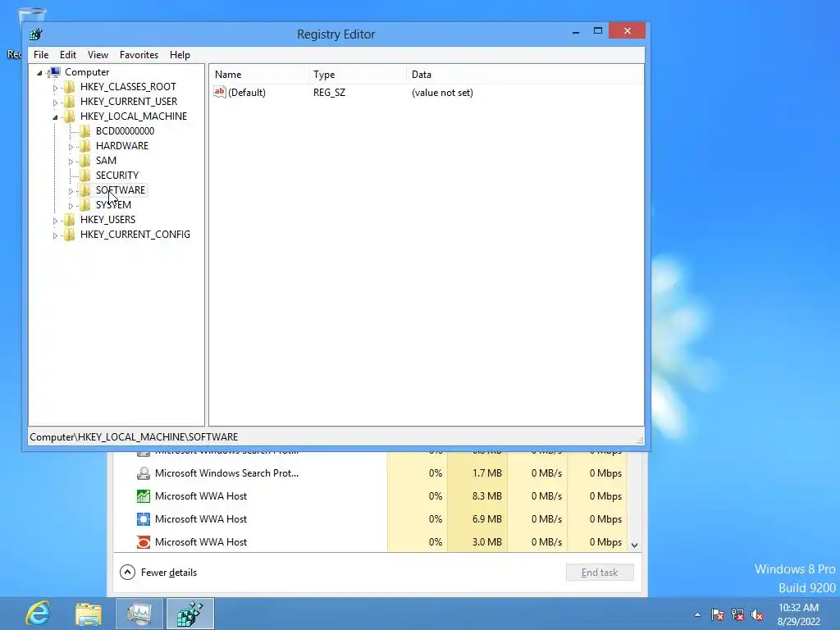
Task: Click the muted speaker tray icon
Action: pos(757,614)
